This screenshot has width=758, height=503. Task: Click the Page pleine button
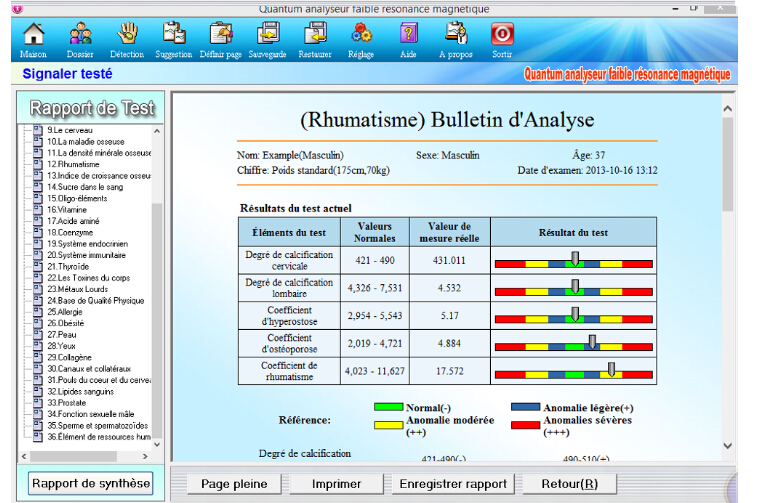234,484
